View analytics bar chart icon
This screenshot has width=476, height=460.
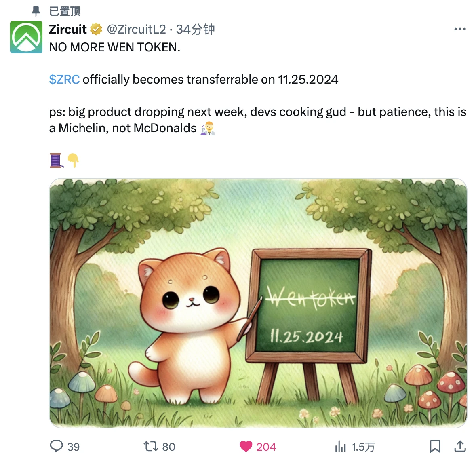pyautogui.click(x=340, y=447)
